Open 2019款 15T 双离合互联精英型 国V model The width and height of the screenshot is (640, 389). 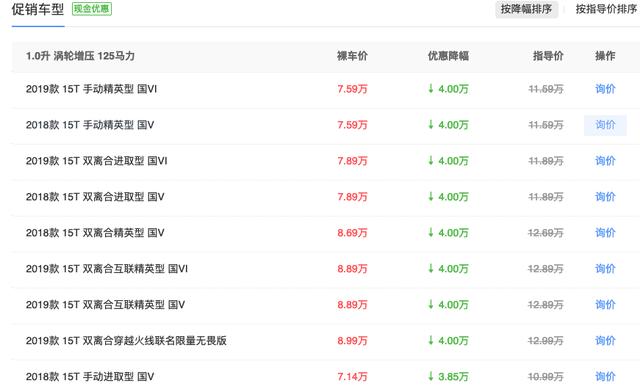105,305
